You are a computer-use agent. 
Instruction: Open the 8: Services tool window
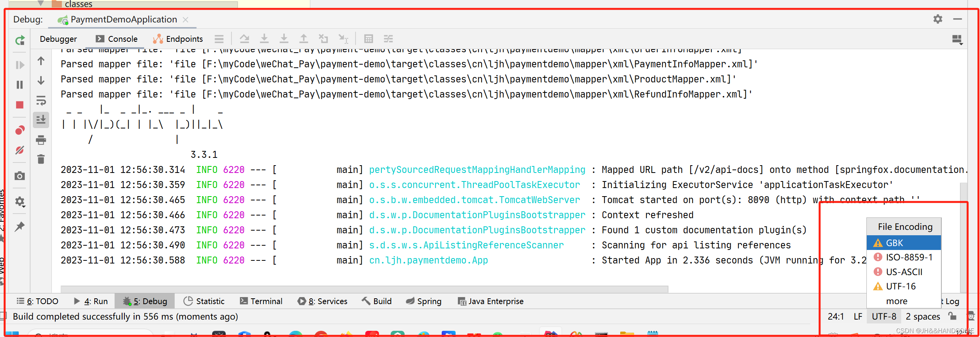click(322, 301)
